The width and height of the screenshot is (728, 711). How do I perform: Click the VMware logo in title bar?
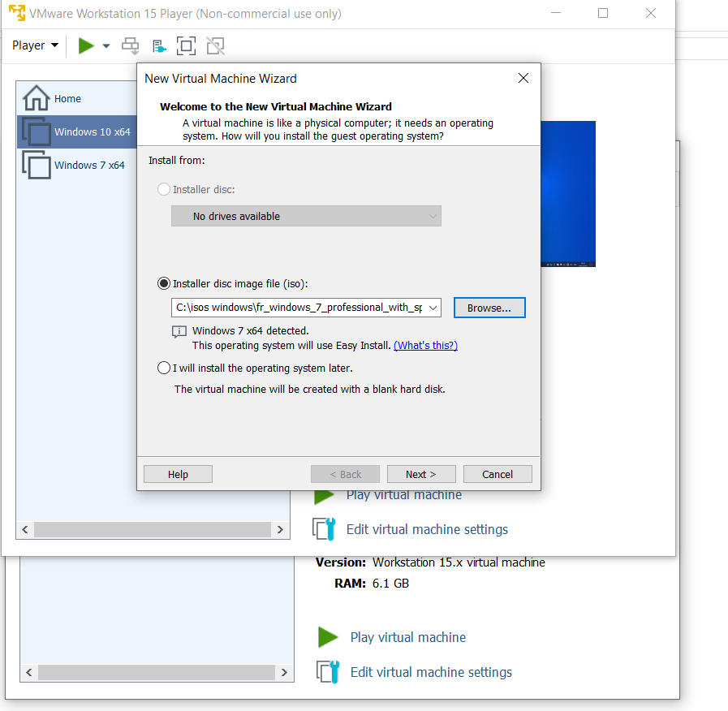[17, 13]
